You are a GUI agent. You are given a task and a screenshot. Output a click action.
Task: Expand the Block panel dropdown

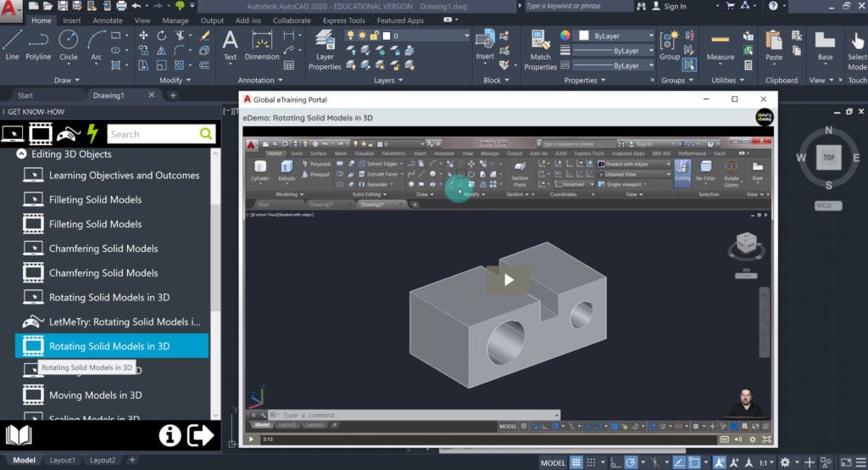click(x=496, y=80)
